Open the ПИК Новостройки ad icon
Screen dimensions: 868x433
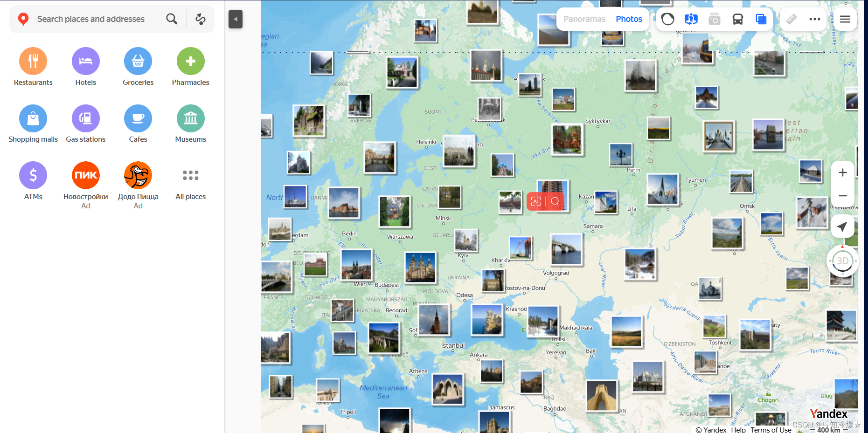[86, 175]
